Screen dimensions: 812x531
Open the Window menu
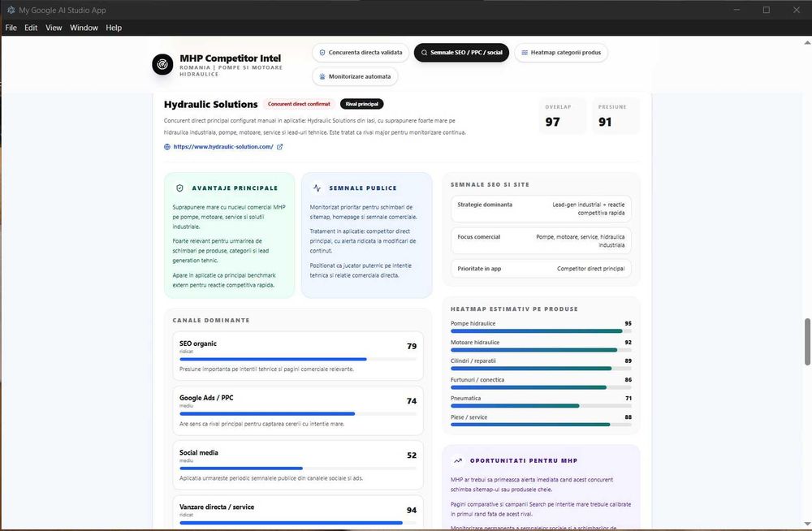point(84,28)
